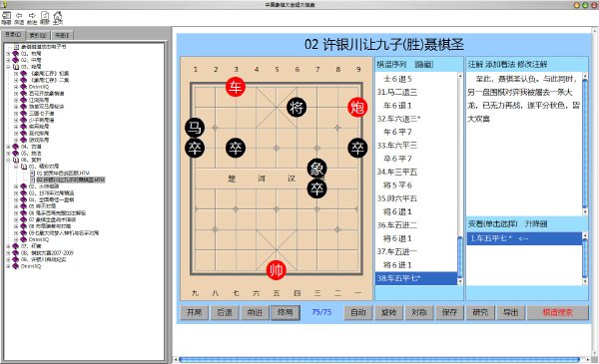Select move 31.马二退三 in the move list

(x=397, y=92)
